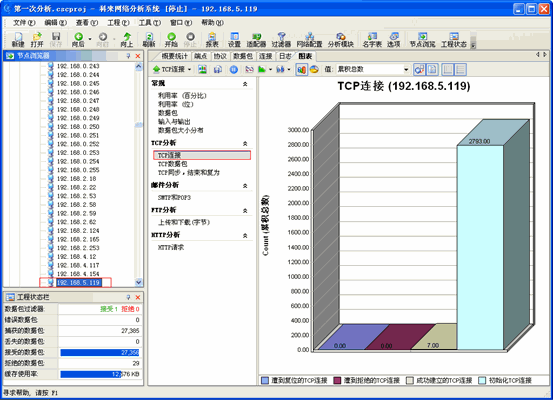This screenshot has height=400, width=553.
Task: Click the 适配器 (Adapter) icon
Action: [x=256, y=40]
